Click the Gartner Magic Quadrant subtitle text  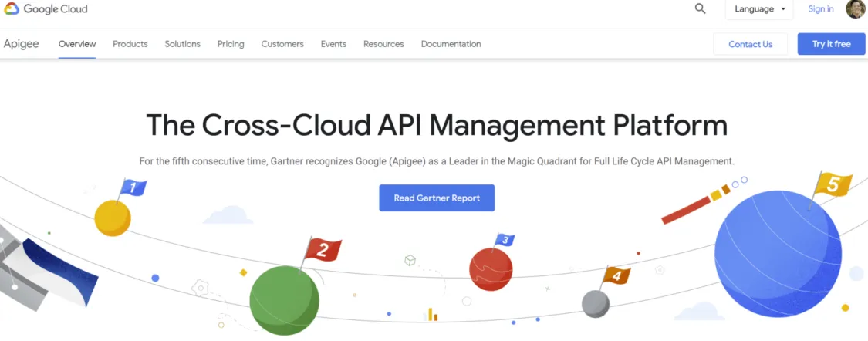[437, 162]
